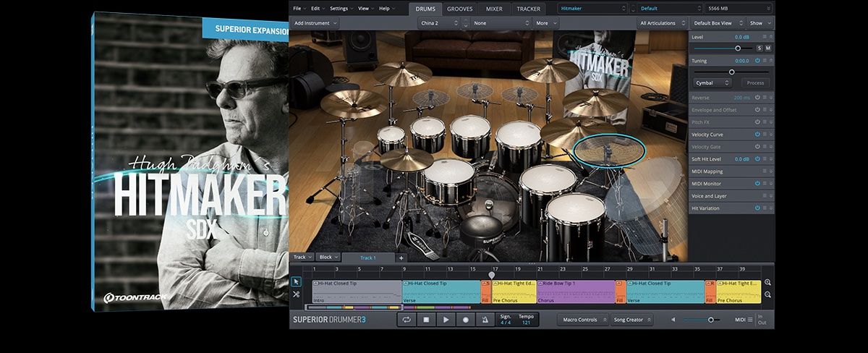
Task: Open Add Instrument dropdown
Action: pos(315,23)
